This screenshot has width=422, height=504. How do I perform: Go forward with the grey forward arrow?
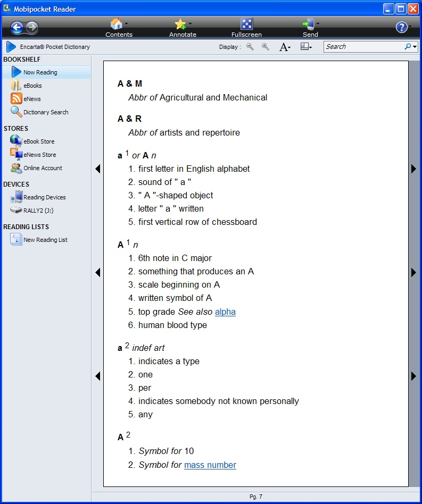[x=32, y=28]
